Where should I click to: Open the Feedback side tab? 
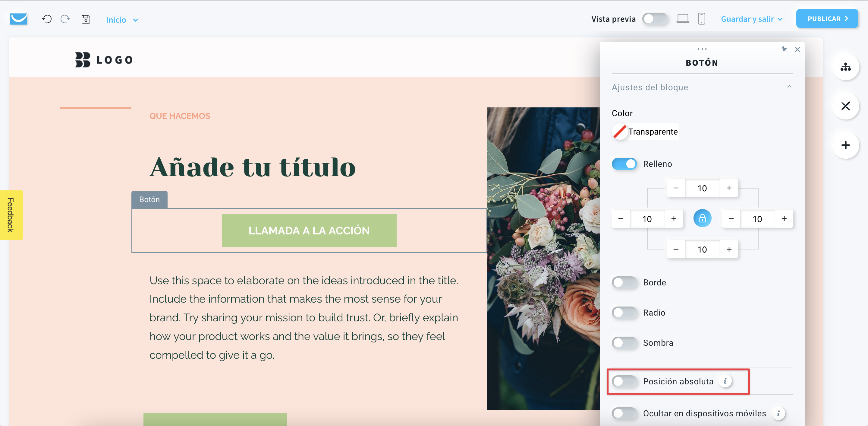coord(11,215)
